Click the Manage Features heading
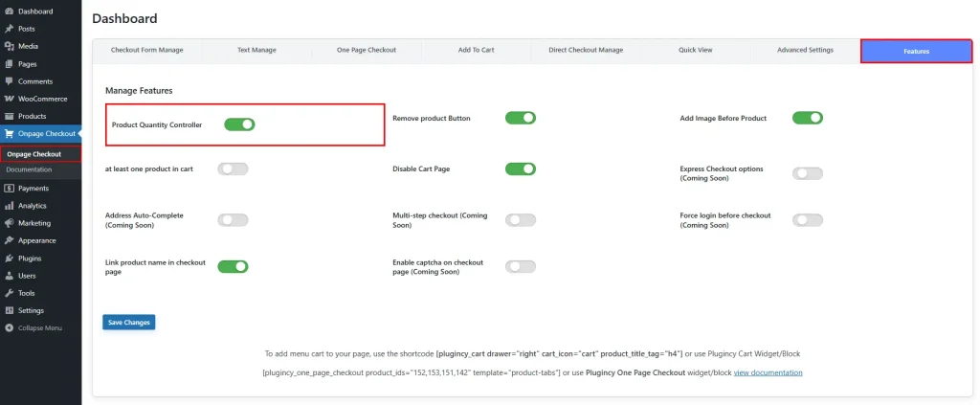The image size is (980, 405). [x=139, y=91]
